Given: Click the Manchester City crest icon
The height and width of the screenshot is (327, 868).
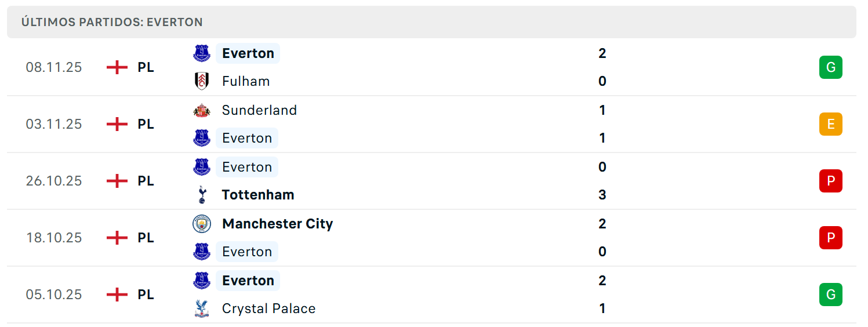Looking at the screenshot, I should point(202,224).
